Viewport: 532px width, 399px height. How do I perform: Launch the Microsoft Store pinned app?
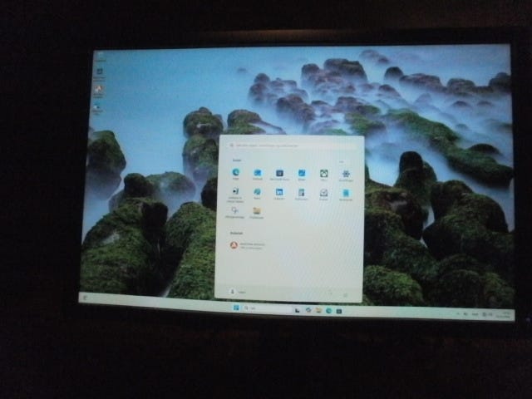(279, 175)
